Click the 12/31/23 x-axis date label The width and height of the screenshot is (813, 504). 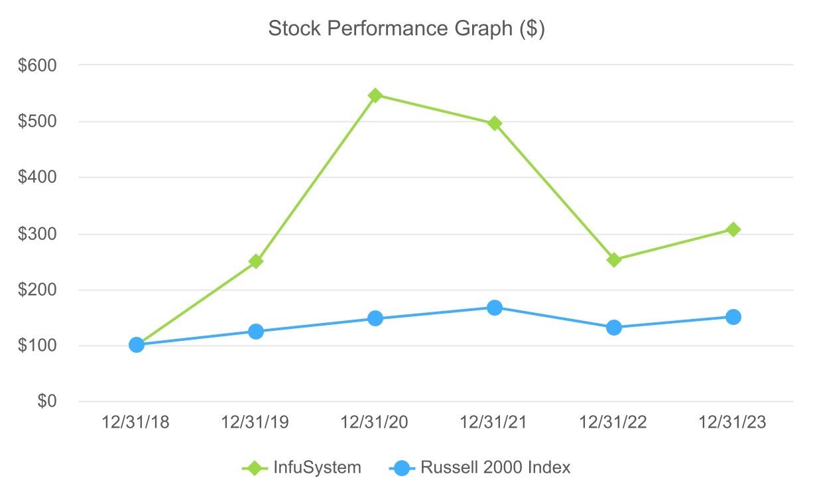[733, 422]
